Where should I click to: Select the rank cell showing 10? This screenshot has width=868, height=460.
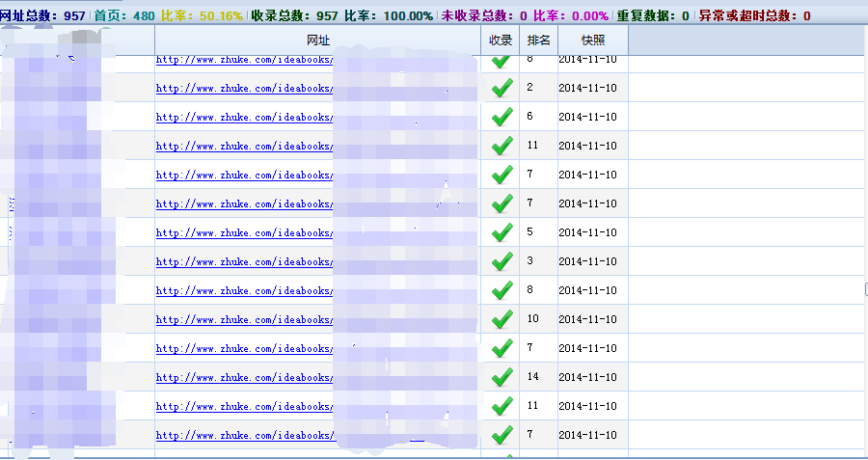point(532,318)
